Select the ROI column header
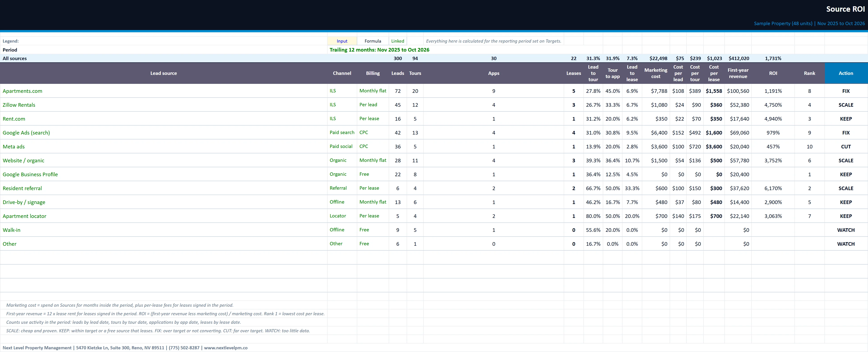Image resolution: width=868 pixels, height=352 pixels. click(x=773, y=73)
